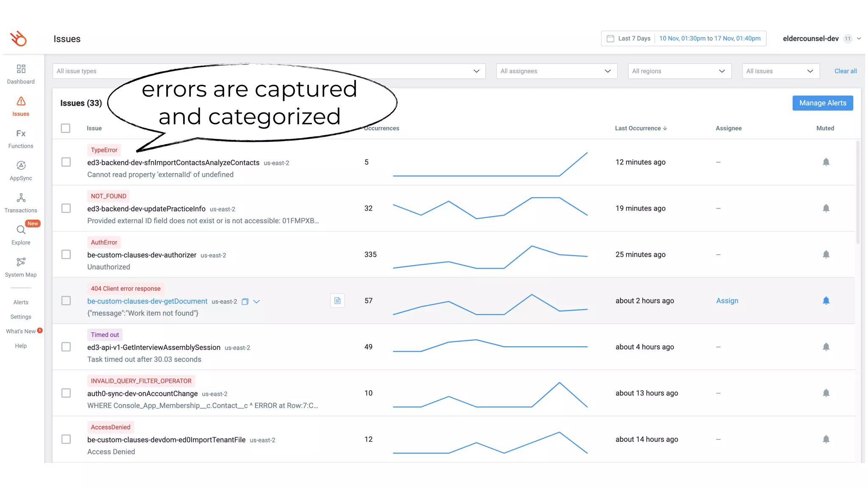
Task: Click the New badge on Explore
Action: [x=33, y=224]
